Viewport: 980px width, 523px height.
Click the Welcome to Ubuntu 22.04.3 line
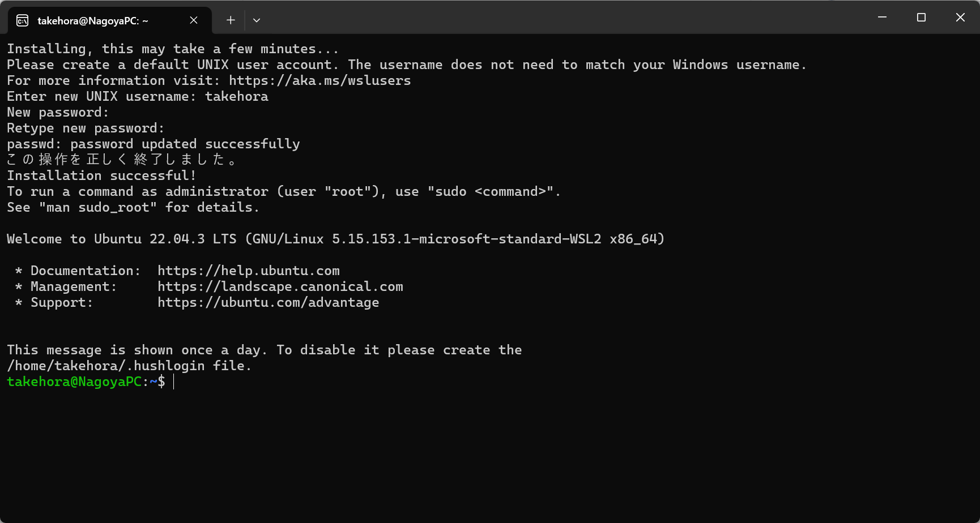[335, 239]
